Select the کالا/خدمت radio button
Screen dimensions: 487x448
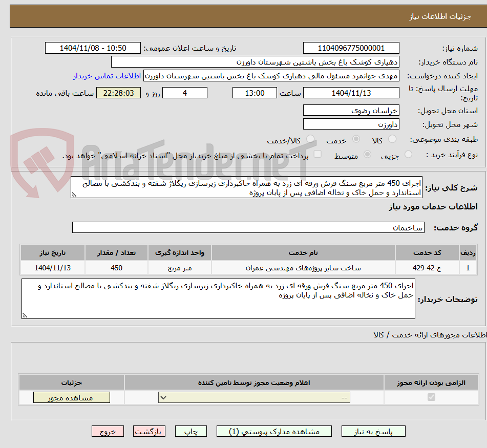click(x=310, y=139)
